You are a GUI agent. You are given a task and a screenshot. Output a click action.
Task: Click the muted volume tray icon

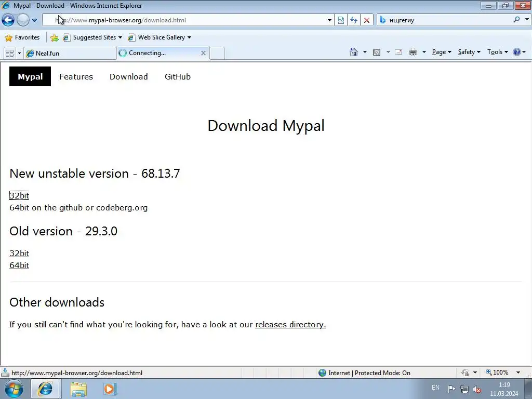tap(477, 389)
